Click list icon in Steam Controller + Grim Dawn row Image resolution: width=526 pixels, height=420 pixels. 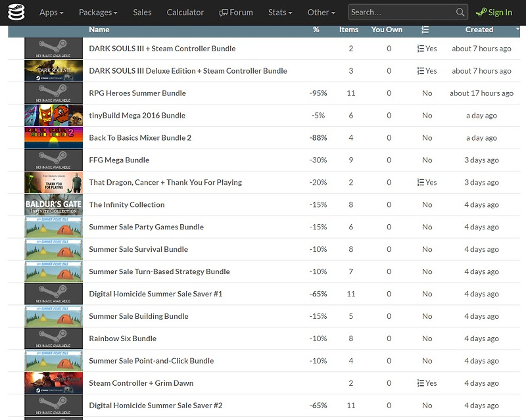pyautogui.click(x=420, y=383)
